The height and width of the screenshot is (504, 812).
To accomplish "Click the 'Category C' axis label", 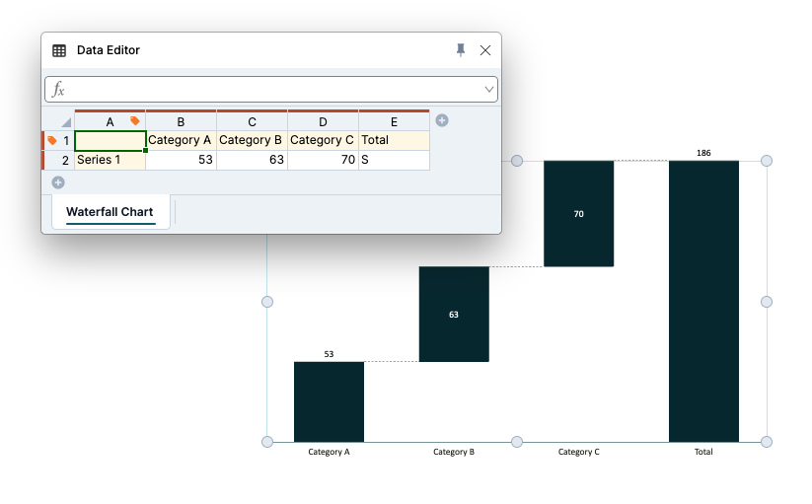I will coord(578,452).
